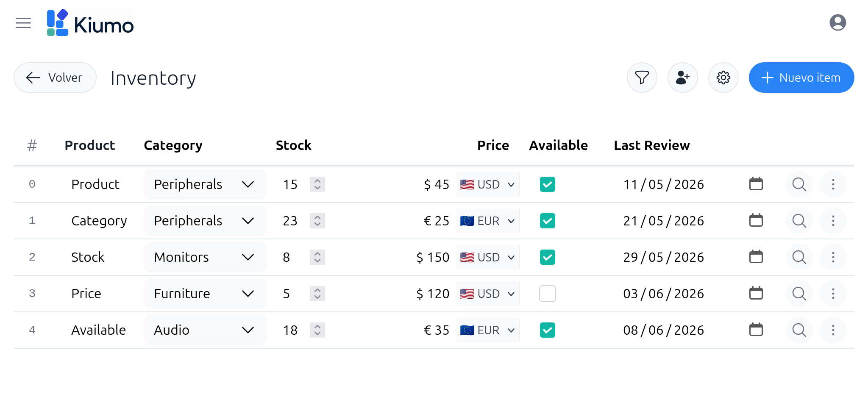Click the date field 03/06/2026
The image size is (868, 397).
pyautogui.click(x=663, y=294)
